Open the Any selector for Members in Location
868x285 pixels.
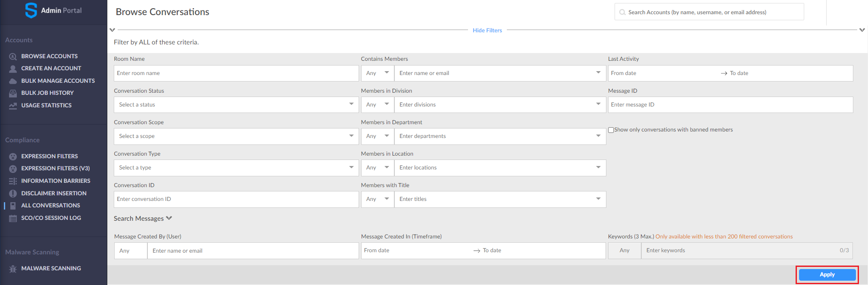(x=378, y=168)
